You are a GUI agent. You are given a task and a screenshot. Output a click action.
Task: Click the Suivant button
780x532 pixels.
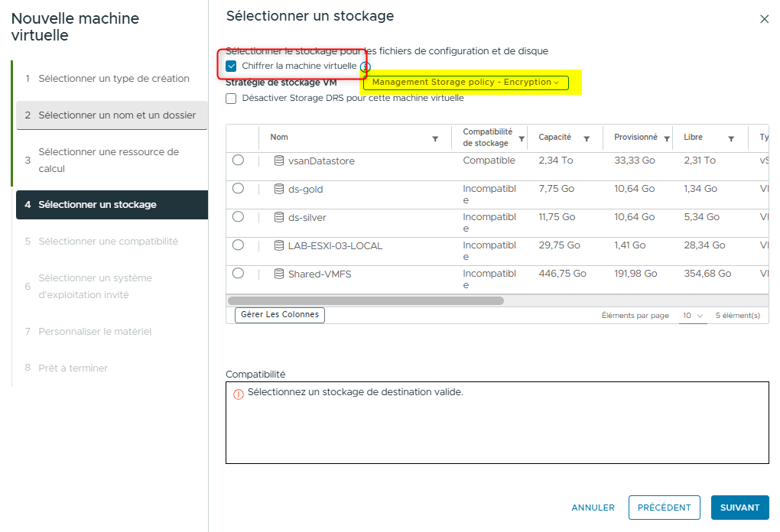[739, 508]
